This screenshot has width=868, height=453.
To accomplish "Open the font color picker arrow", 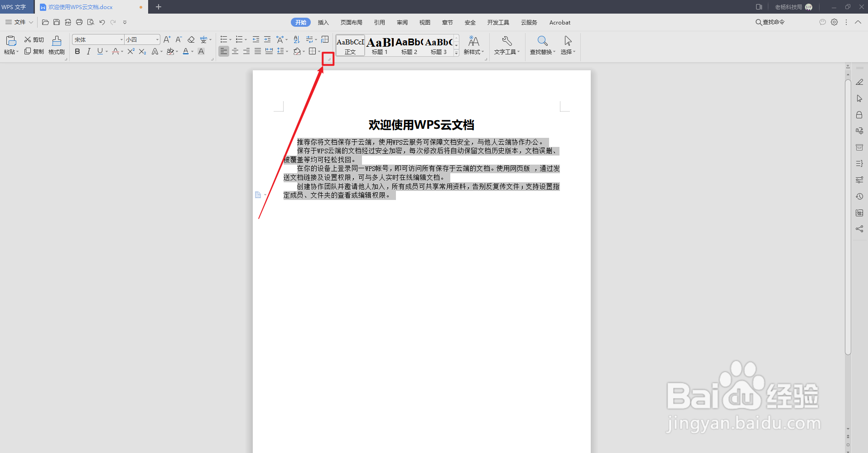I will coord(192,52).
